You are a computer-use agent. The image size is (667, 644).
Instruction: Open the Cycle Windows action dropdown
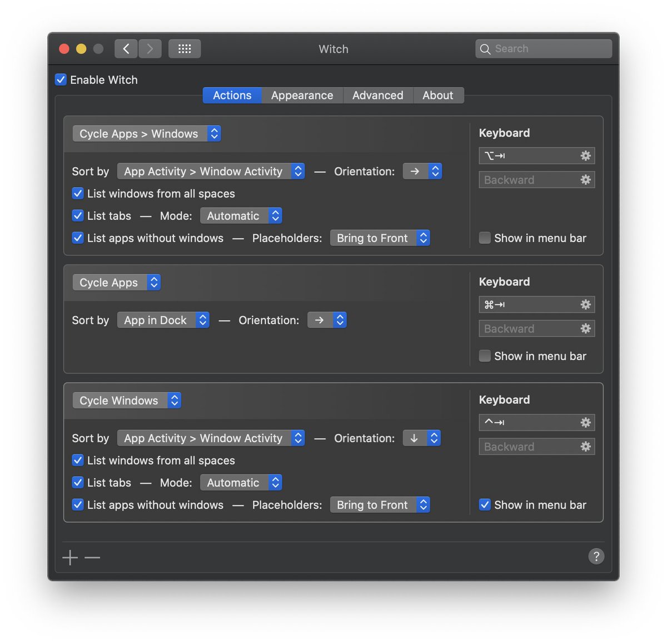point(127,400)
